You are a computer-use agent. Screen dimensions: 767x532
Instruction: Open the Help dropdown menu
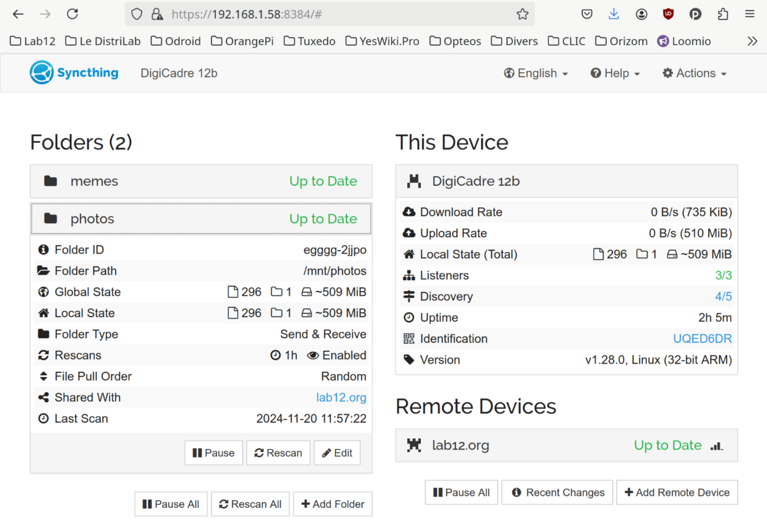click(x=615, y=74)
